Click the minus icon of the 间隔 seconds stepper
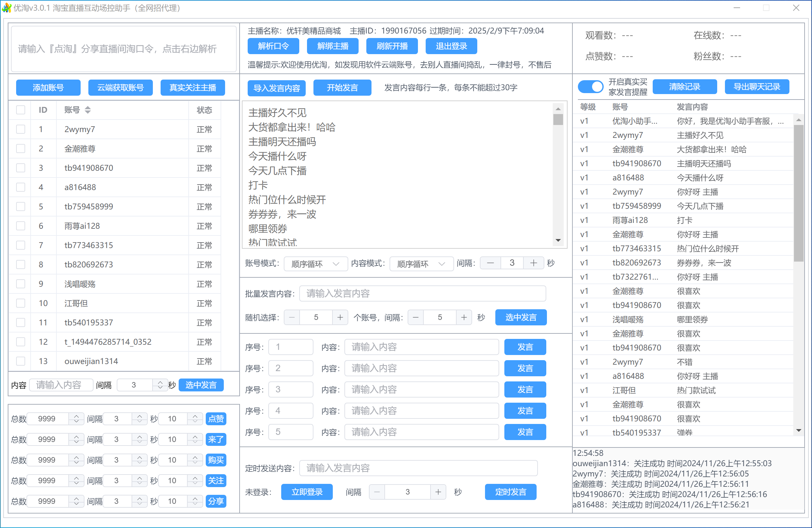The image size is (812, 528). 490,263
